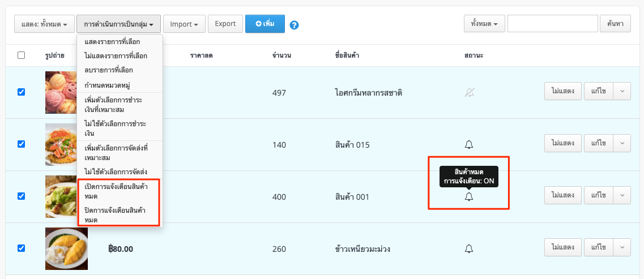
Task: Open the Import dropdown
Action: tap(185, 24)
